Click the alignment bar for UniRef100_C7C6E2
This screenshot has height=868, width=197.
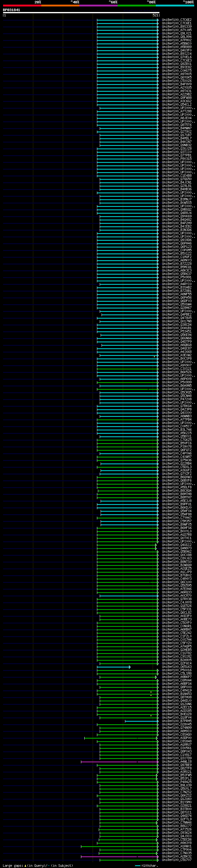tap(128, 20)
